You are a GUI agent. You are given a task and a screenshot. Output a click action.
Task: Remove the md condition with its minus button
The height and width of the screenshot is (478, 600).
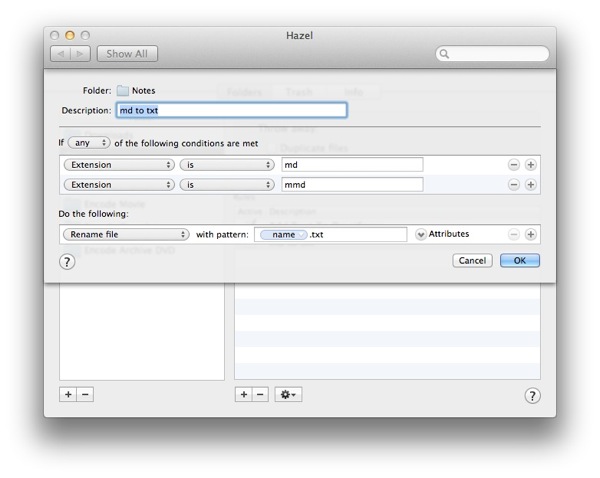[x=514, y=165]
